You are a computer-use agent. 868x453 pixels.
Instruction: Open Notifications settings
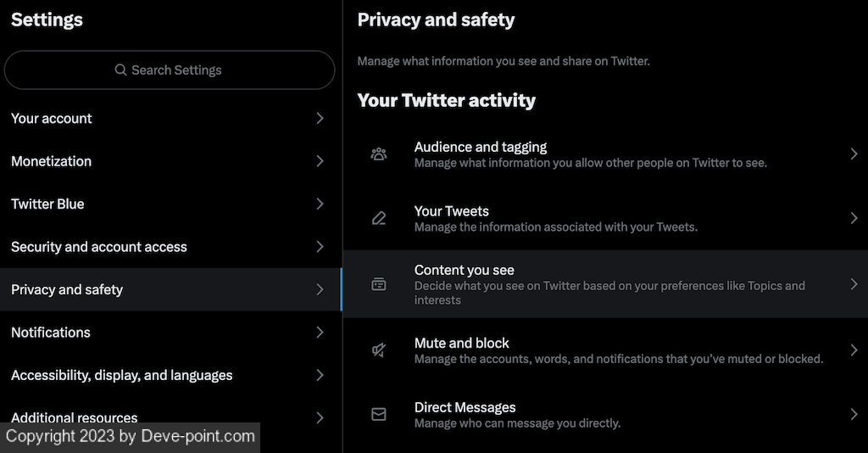51,333
